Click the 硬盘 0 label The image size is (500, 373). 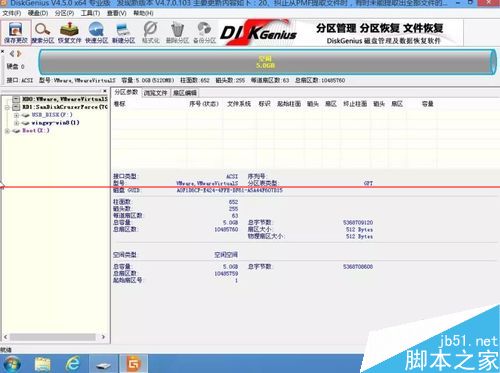coord(15,66)
